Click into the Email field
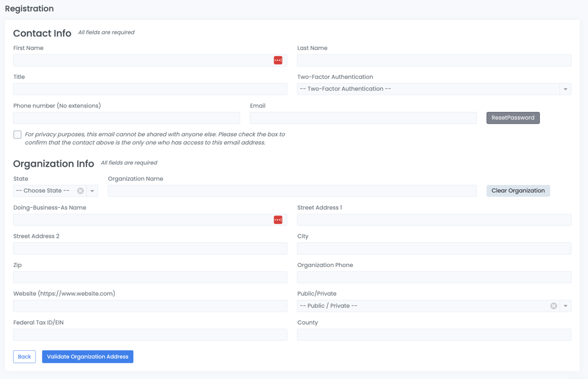Screen dimensions: 588x379 pyautogui.click(x=363, y=118)
